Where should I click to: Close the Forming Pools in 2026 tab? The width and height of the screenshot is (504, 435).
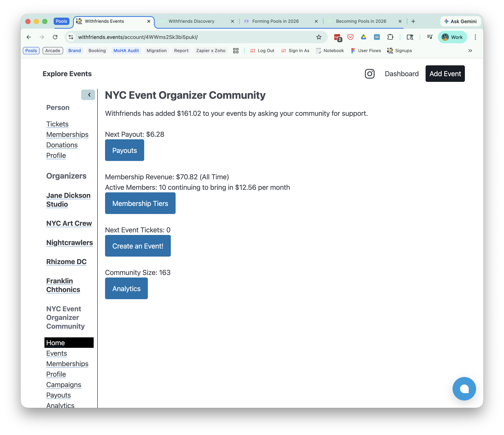tap(316, 21)
